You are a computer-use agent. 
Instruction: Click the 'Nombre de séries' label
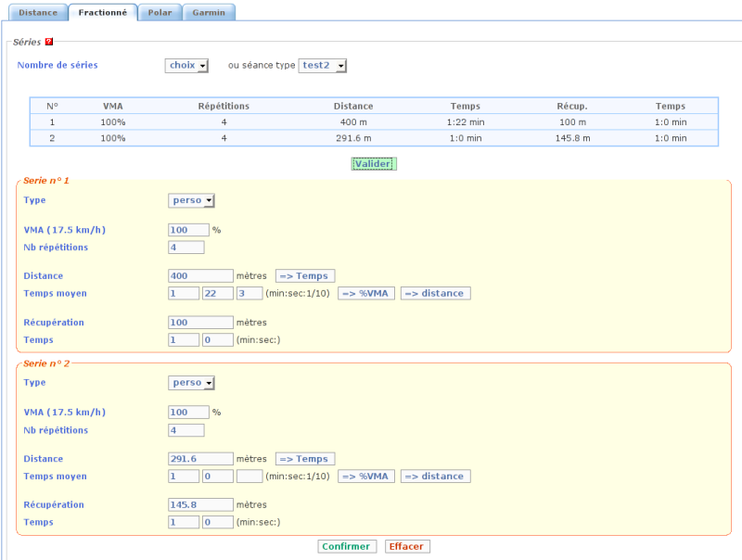point(58,65)
